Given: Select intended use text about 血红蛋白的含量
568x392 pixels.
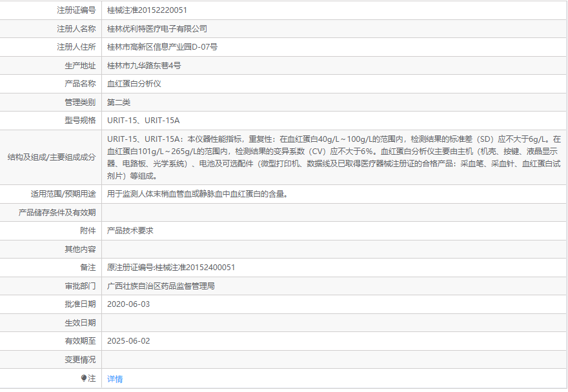Looking at the screenshot, I should click(x=198, y=194).
